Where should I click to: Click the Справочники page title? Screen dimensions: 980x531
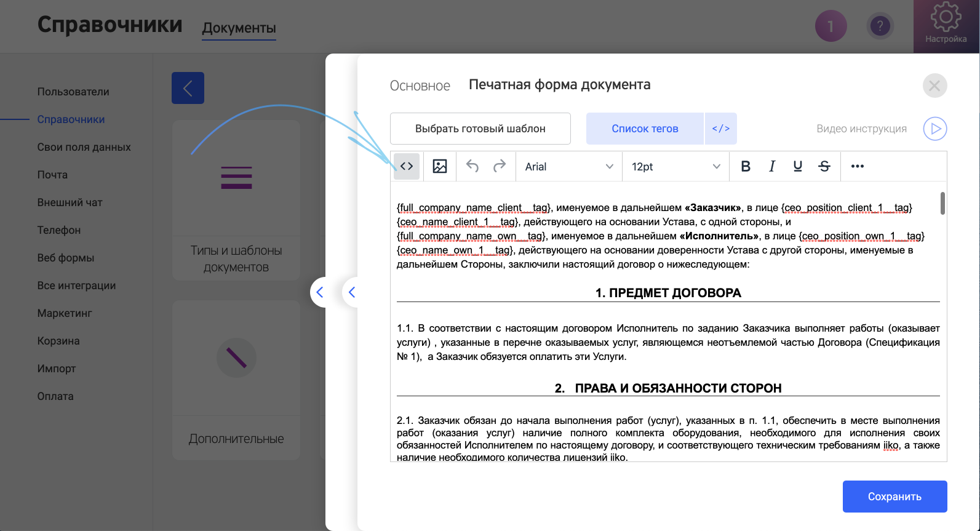click(110, 25)
